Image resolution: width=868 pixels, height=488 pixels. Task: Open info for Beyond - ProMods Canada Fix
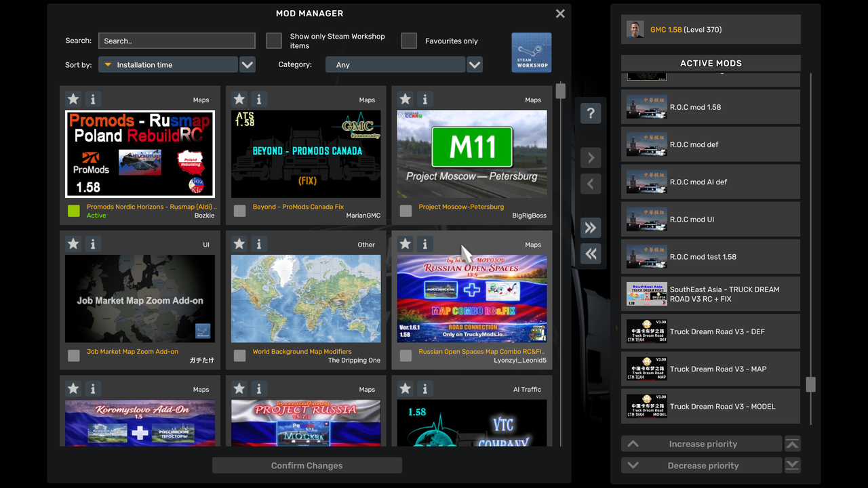(x=259, y=99)
